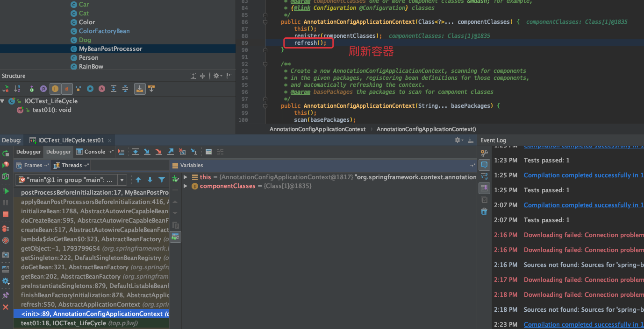Click Step Out icon

pos(171,152)
